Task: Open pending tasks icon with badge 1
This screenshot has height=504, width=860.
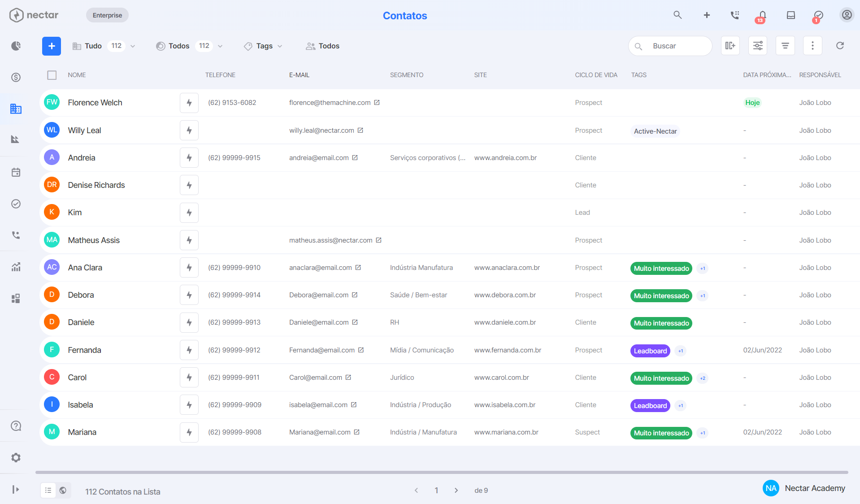Action: point(818,16)
